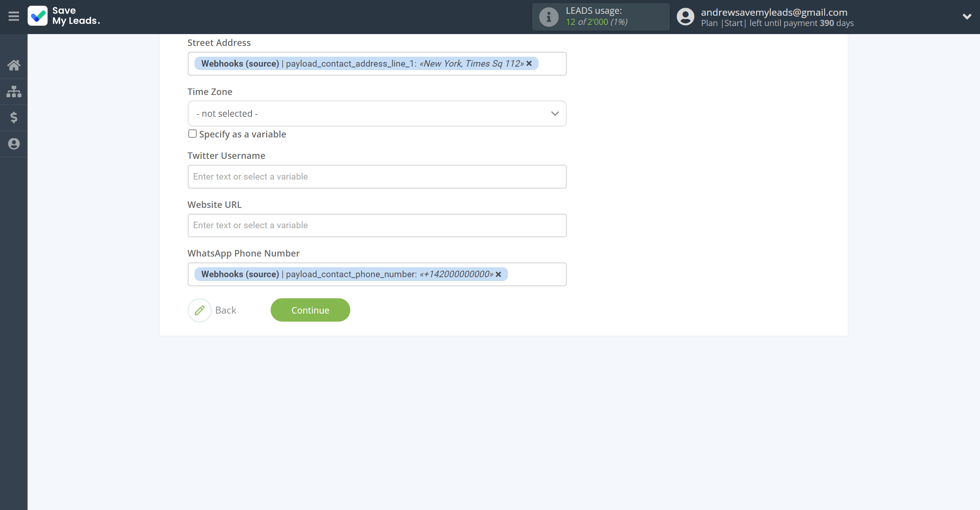The width and height of the screenshot is (980, 510).
Task: Remove the WhatsApp phone number variable tag
Action: (x=498, y=274)
